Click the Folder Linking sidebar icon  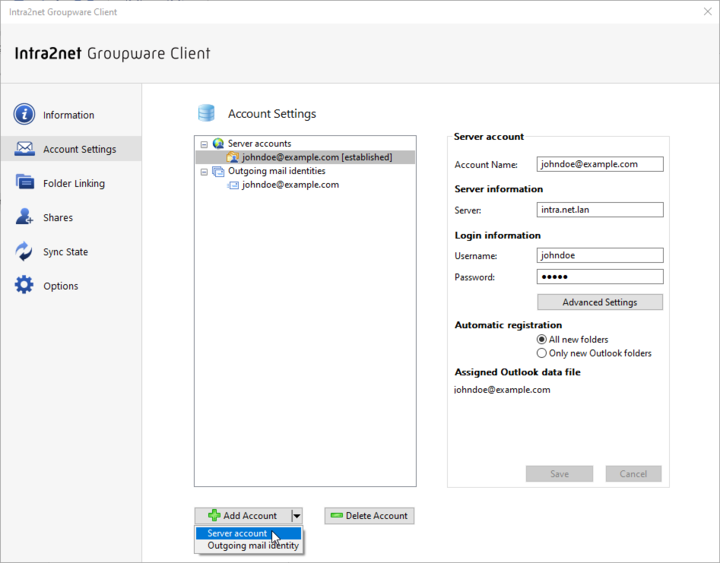tap(24, 182)
